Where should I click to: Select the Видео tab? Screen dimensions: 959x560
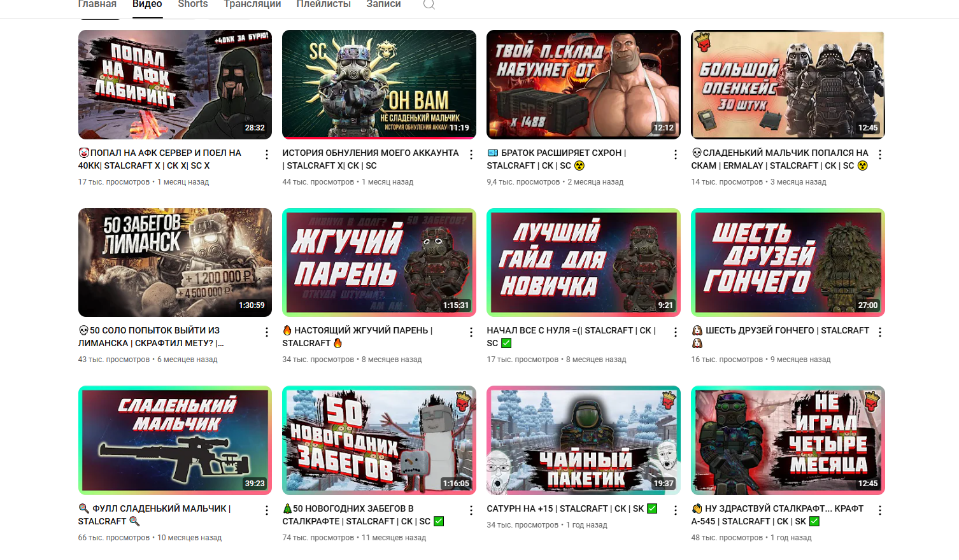click(147, 4)
